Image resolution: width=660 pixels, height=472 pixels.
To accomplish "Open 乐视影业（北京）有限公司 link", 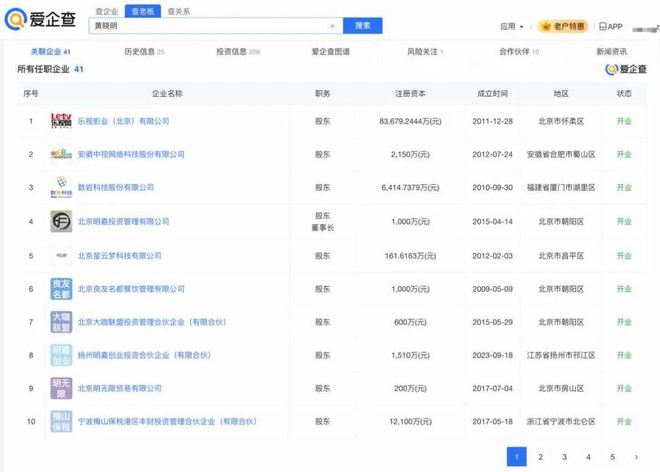I will (123, 121).
